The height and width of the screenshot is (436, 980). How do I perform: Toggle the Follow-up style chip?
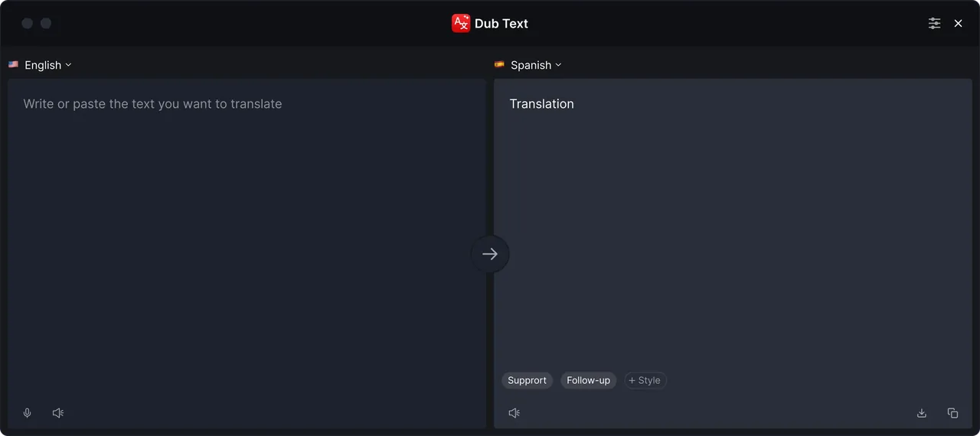click(x=588, y=380)
